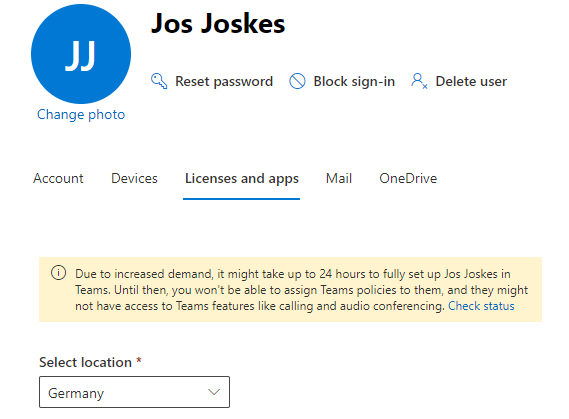Switch to the OneDrive tab

pos(408,178)
